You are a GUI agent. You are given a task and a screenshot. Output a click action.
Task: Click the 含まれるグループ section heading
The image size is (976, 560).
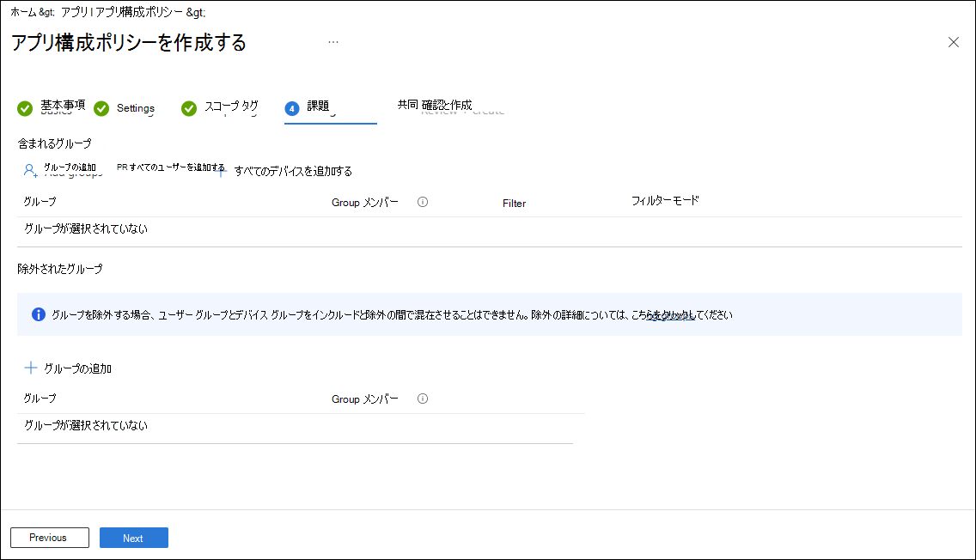tap(54, 143)
